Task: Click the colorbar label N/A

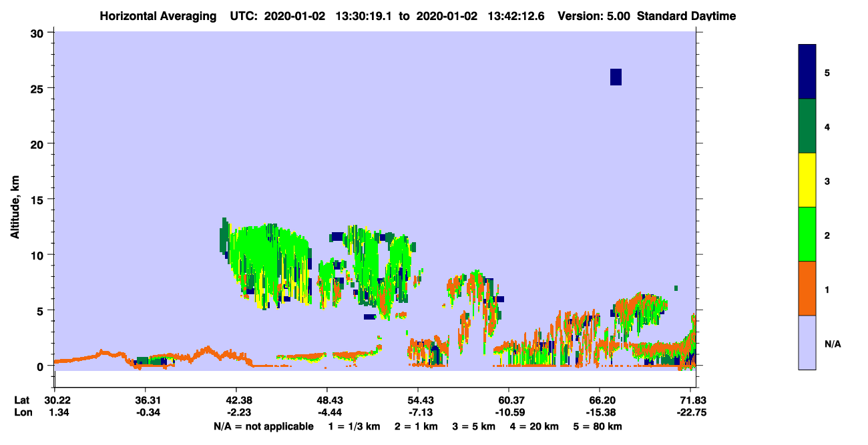Action: 833,344
